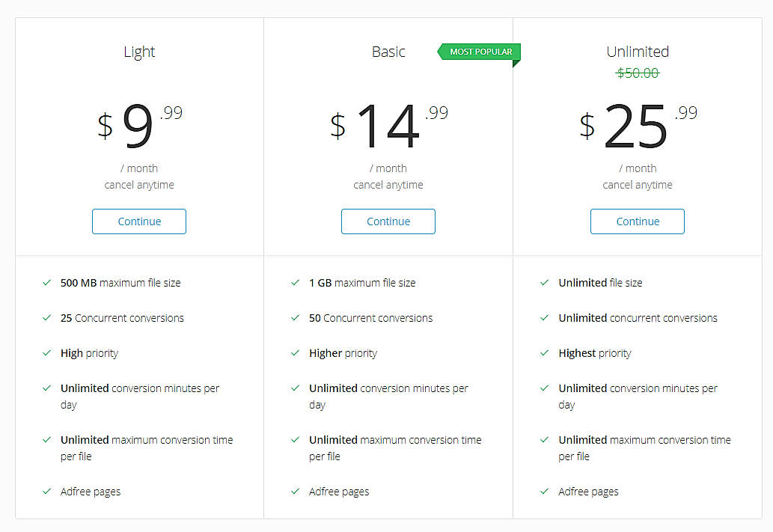
Task: Click Continue under the Unlimited plan
Action: click(x=638, y=221)
